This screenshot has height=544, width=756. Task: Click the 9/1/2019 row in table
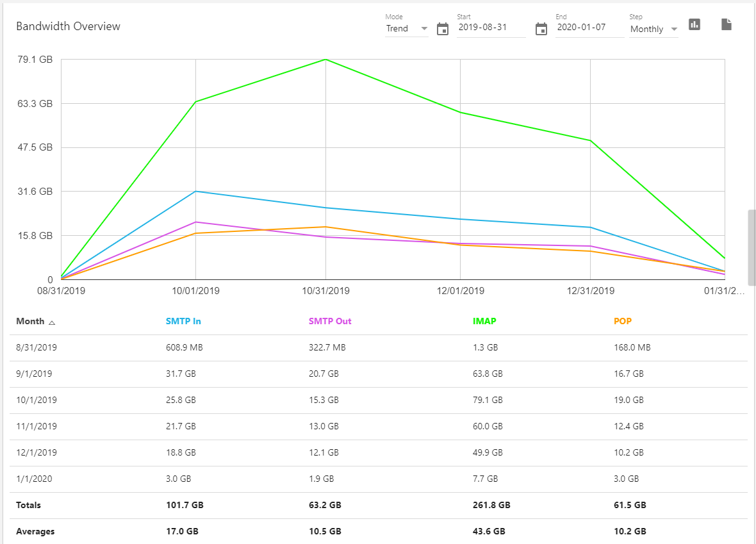pyautogui.click(x=35, y=374)
